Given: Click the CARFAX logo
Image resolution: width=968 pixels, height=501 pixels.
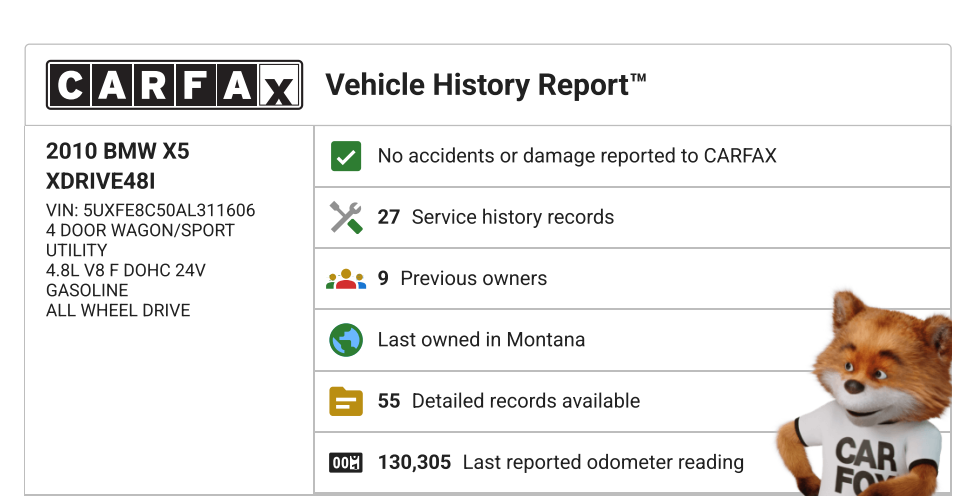Looking at the screenshot, I should 174,85.
